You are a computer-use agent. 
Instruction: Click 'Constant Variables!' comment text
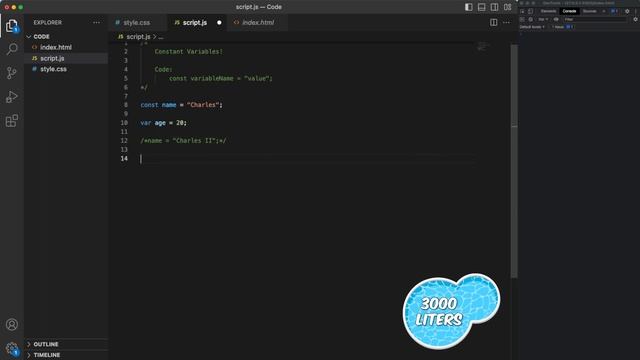[189, 52]
